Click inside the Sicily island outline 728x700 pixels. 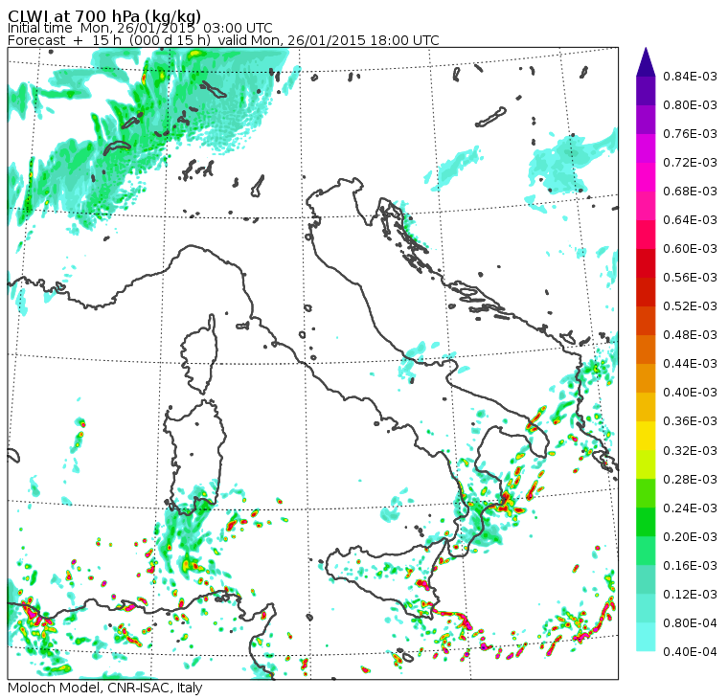pyautogui.click(x=385, y=580)
